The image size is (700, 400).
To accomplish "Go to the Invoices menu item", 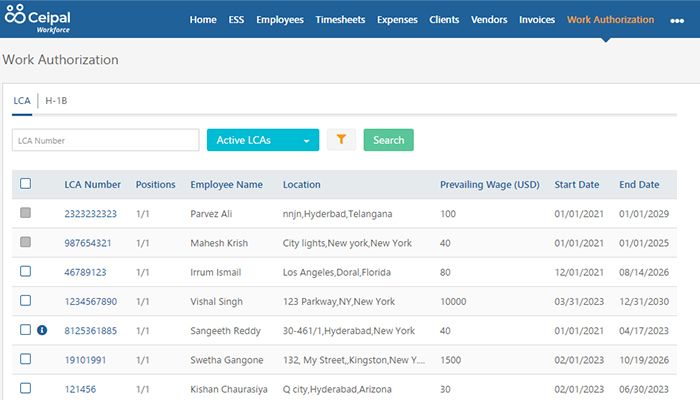I will [x=537, y=19].
